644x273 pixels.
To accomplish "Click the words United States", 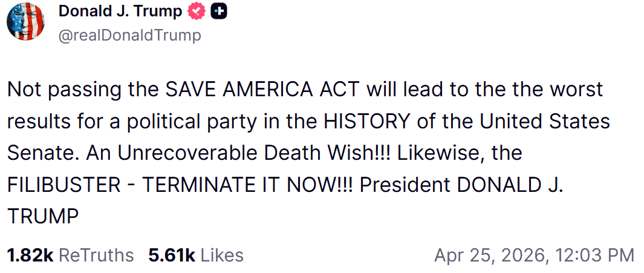I will coord(545,121).
